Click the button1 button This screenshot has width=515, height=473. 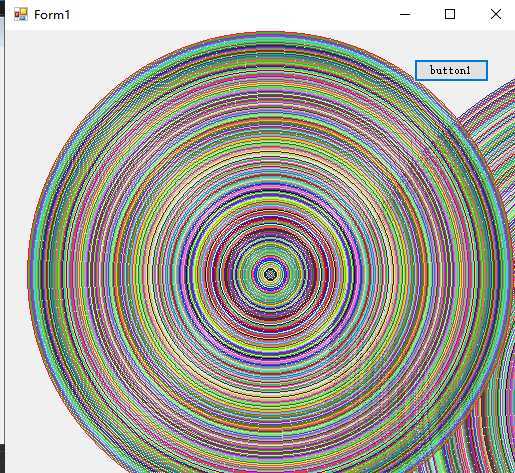(451, 70)
